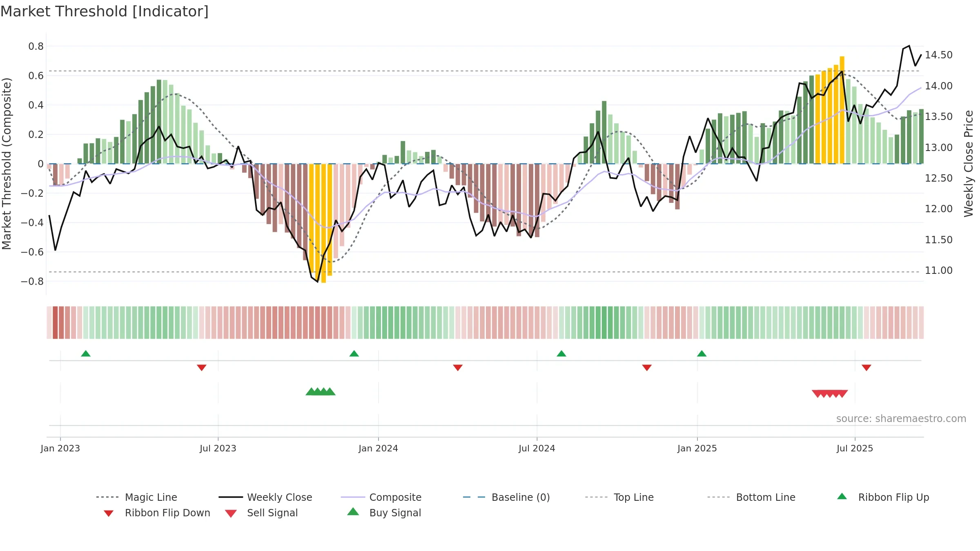Screen dimensions: 980x551
Task: Click the green flip-up triangle near December 2023
Action: coord(354,353)
